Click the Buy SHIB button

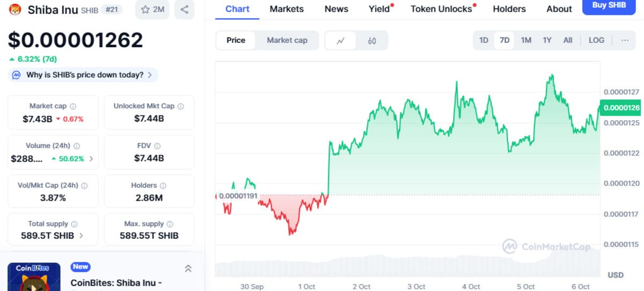coord(609,6)
